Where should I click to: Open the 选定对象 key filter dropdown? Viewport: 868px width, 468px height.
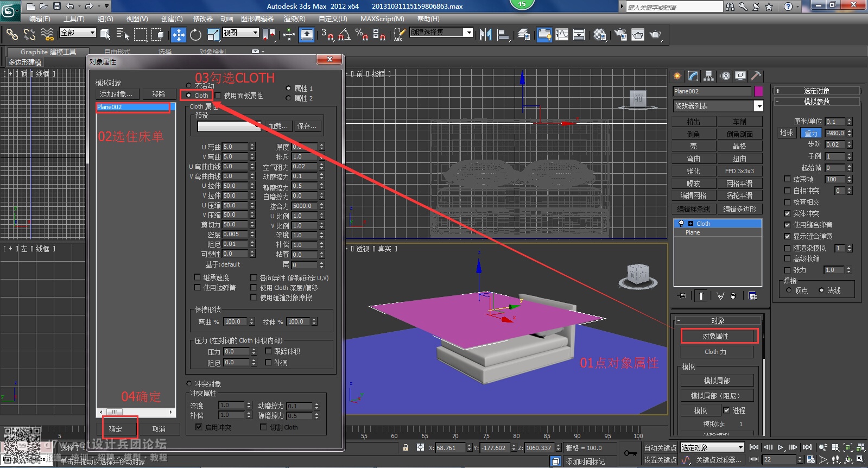tap(712, 447)
